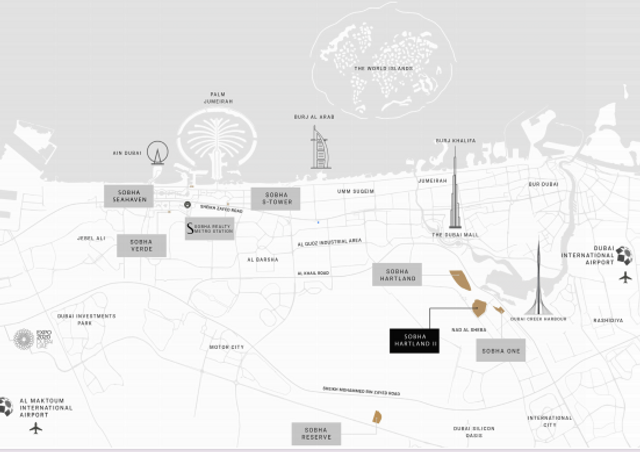Click the Dubai Creek Harbour tower icon

tap(538, 277)
